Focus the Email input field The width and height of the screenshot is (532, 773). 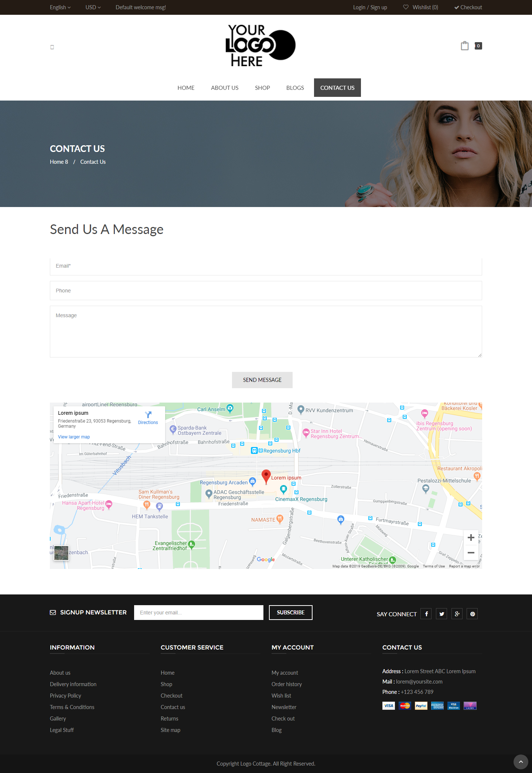click(x=266, y=266)
